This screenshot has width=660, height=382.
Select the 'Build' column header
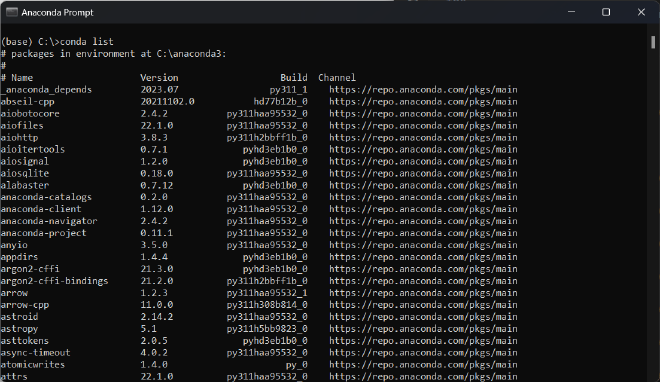coord(294,78)
